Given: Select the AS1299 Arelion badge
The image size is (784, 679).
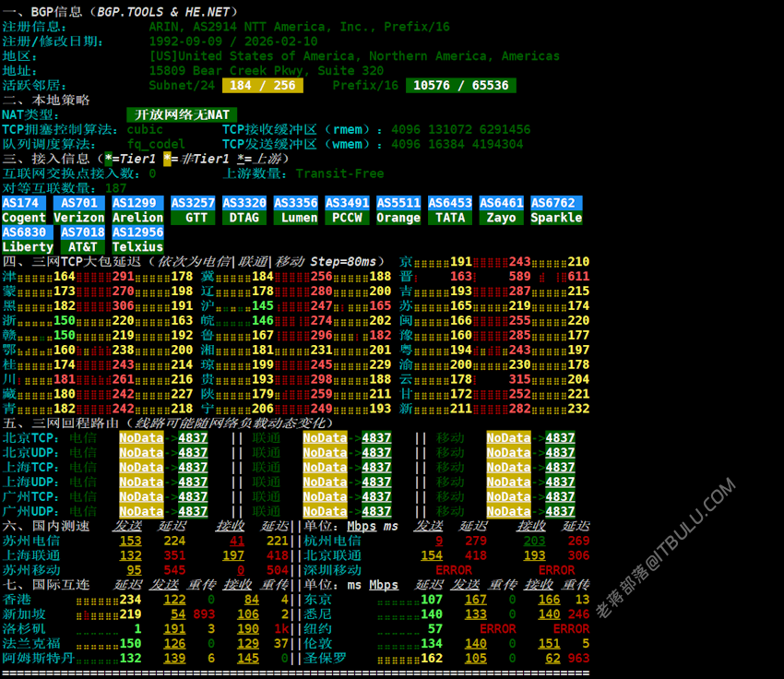Looking at the screenshot, I should click(x=137, y=210).
